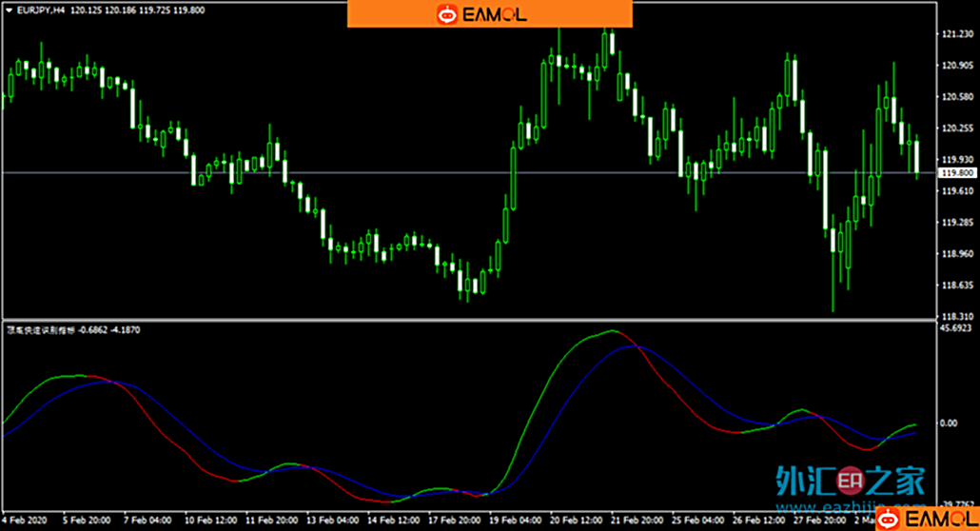
Task: Select the current price label 119.800
Action: 956,173
